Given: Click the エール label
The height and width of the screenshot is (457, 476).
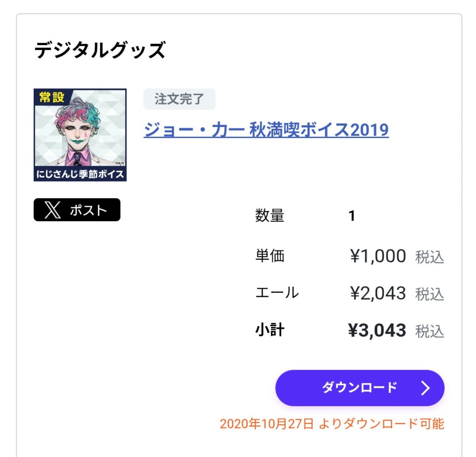Looking at the screenshot, I should click(277, 293).
